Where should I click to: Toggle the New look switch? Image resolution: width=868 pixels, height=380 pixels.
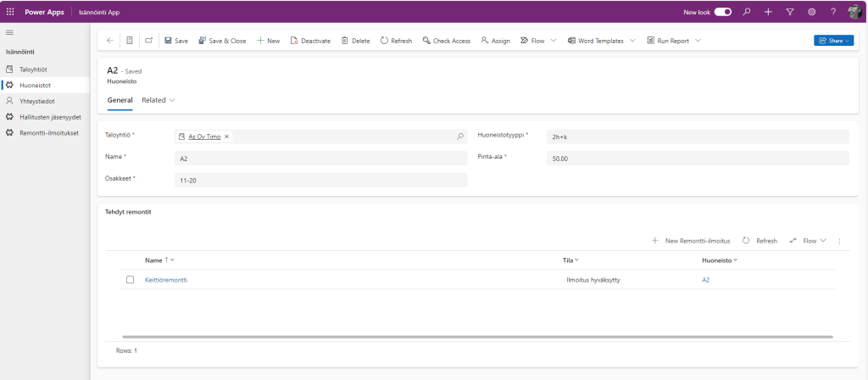(x=722, y=12)
